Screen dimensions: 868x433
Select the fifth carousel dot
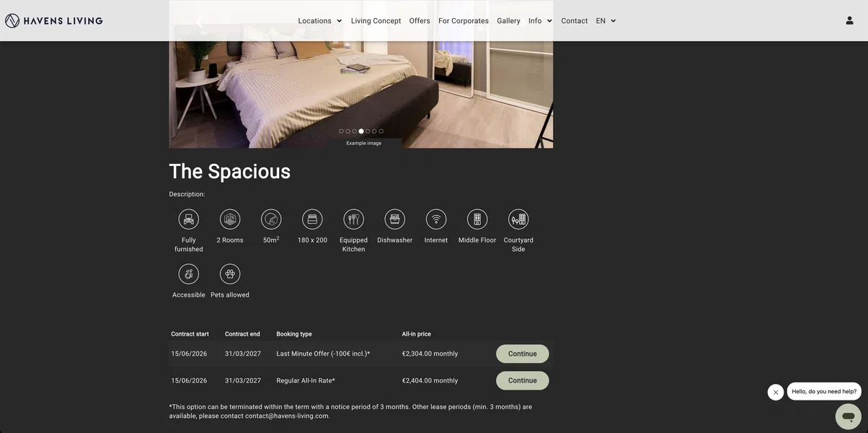(x=368, y=131)
